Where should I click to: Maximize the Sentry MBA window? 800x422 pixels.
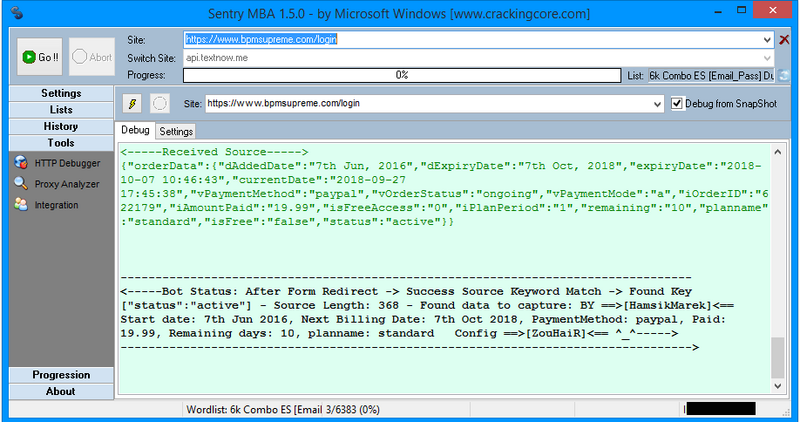pos(741,10)
